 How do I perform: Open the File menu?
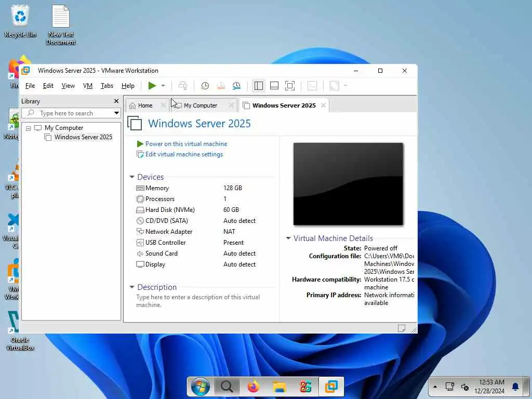click(30, 86)
